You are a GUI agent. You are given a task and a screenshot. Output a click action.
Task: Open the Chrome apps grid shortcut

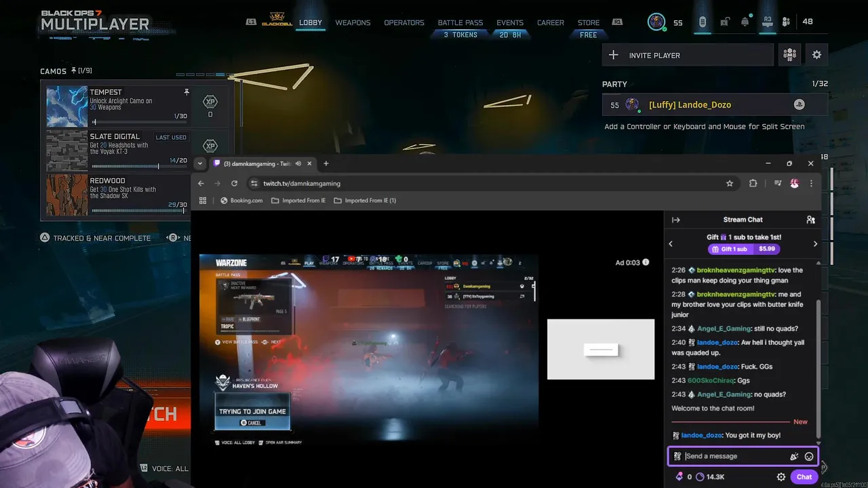tap(202, 201)
